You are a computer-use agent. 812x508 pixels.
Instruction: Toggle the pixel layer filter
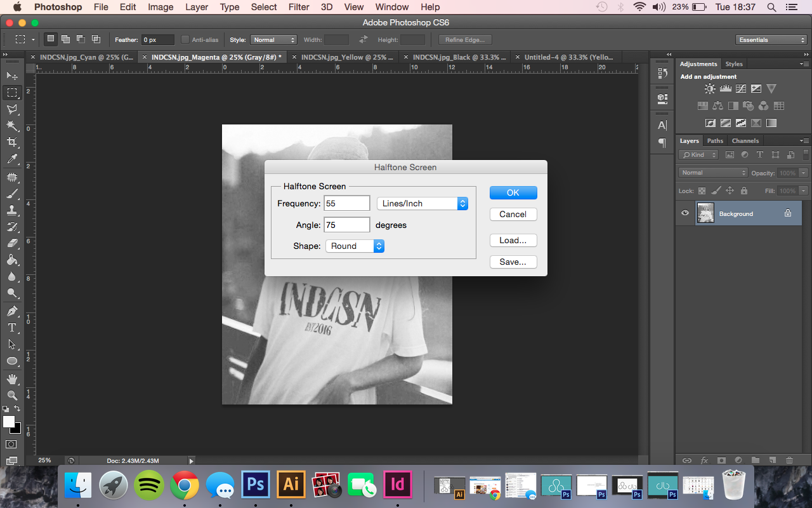730,155
